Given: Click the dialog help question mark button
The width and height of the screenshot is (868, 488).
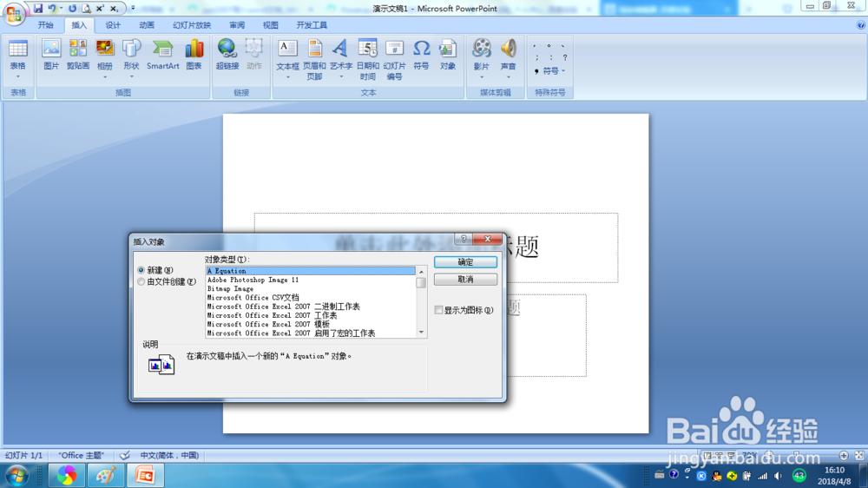Looking at the screenshot, I should tap(464, 239).
